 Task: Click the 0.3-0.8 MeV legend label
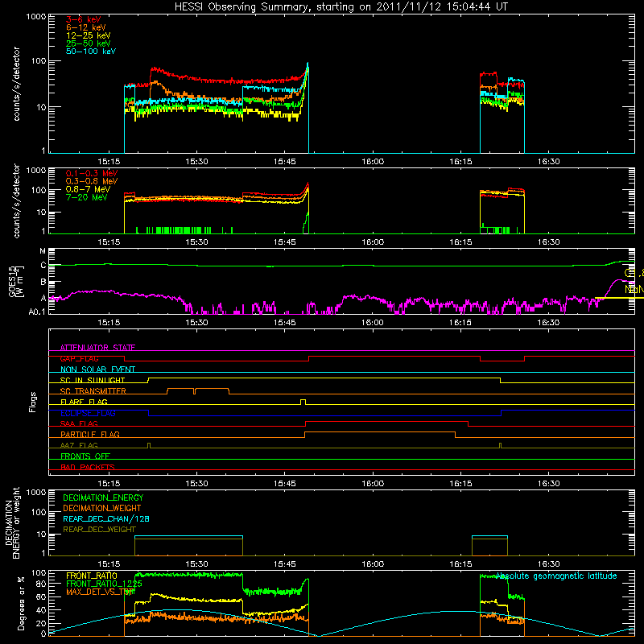coord(92,181)
